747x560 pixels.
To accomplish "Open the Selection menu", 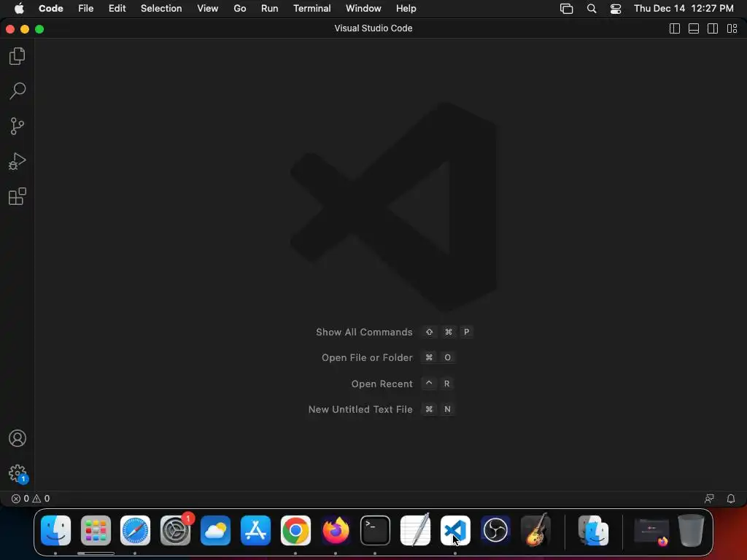I will (x=161, y=9).
